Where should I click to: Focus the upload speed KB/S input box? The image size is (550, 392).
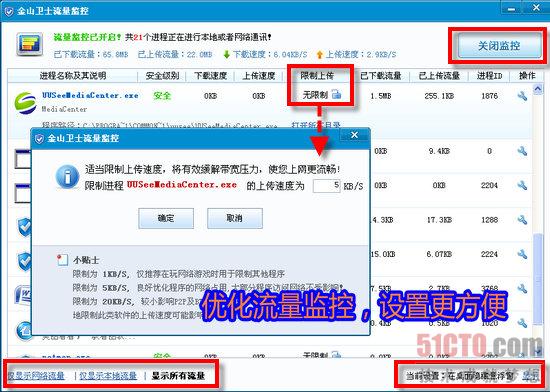pyautogui.click(x=327, y=185)
